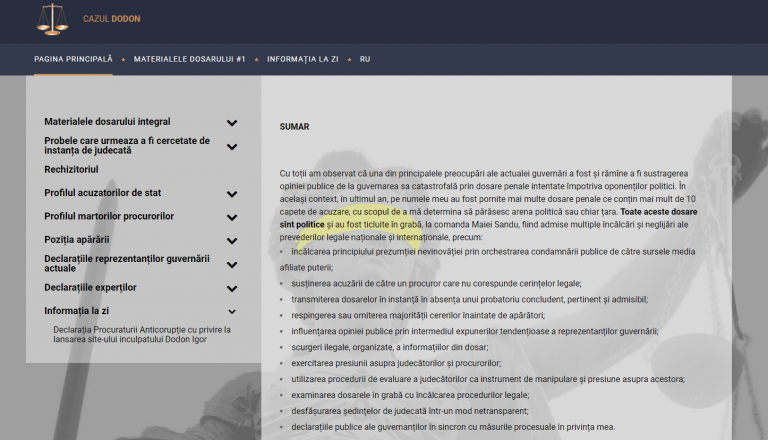
Task: Select Declarațiile experților sidebar label
Action: 90,288
